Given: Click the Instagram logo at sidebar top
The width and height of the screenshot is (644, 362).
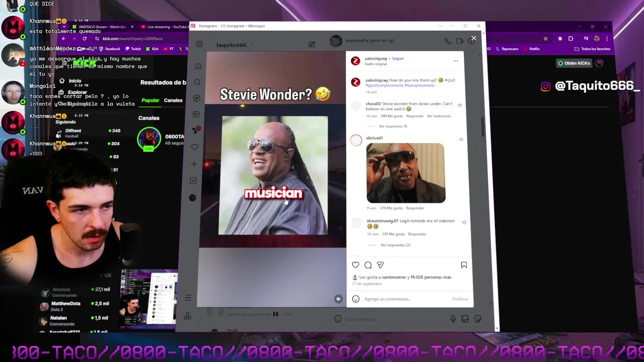Looking at the screenshot, I should (199, 44).
